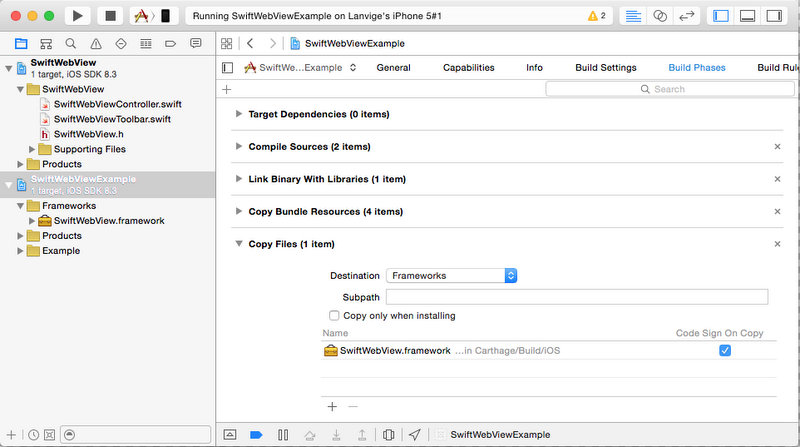Image resolution: width=800 pixels, height=447 pixels.
Task: Click the related items grid icon
Action: click(x=227, y=43)
